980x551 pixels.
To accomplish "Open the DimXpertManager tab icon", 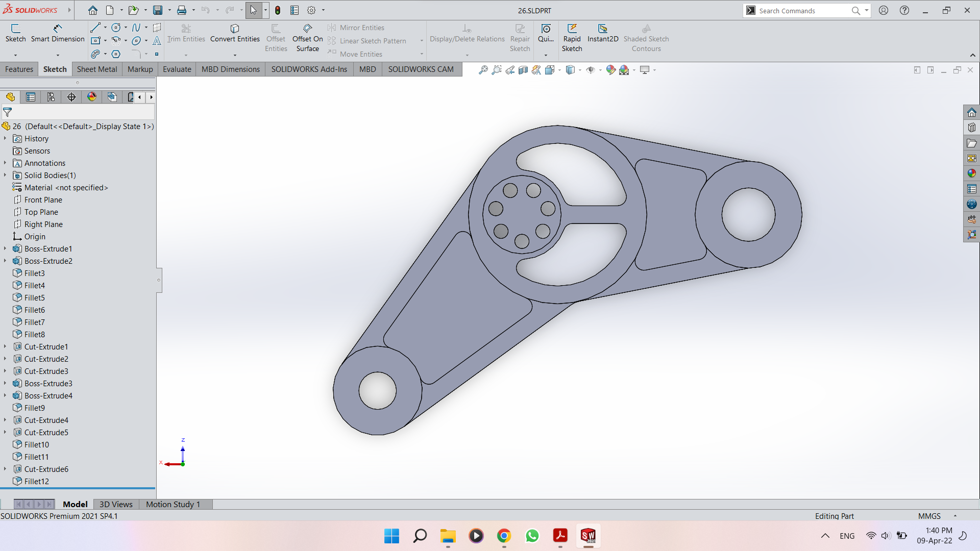I will click(71, 97).
